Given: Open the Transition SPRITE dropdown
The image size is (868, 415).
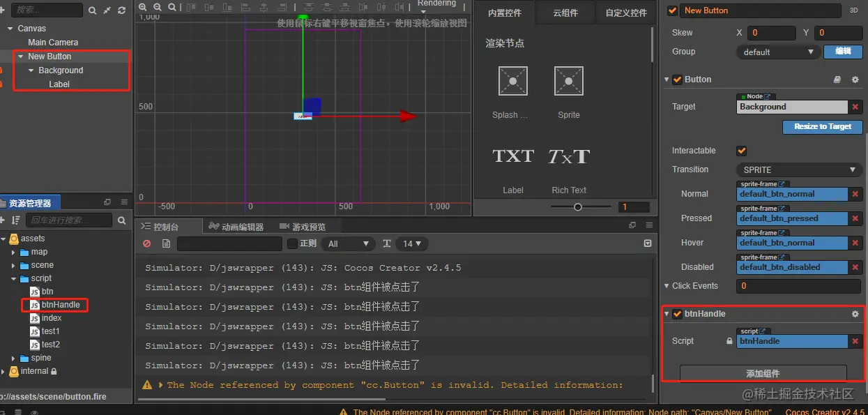Looking at the screenshot, I should point(799,169).
